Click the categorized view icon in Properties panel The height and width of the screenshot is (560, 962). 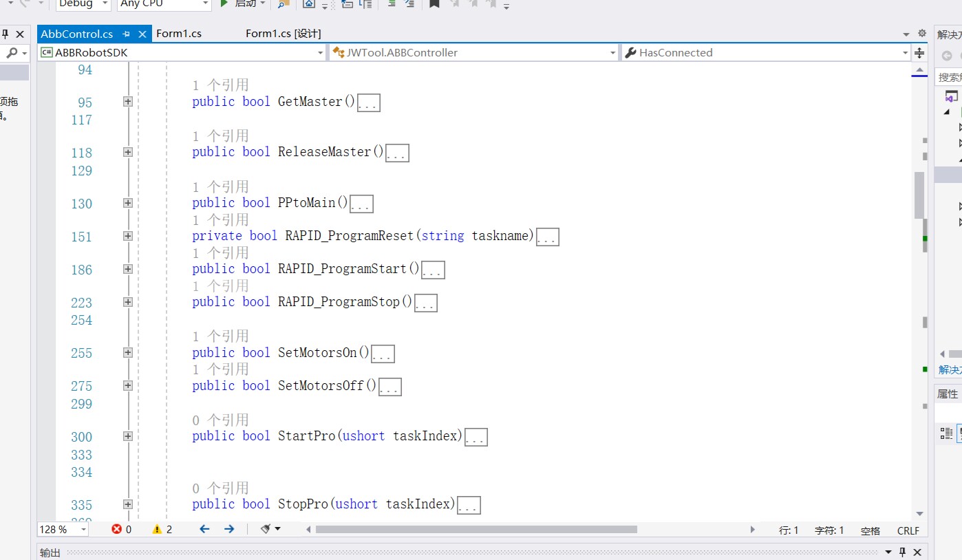coord(947,433)
